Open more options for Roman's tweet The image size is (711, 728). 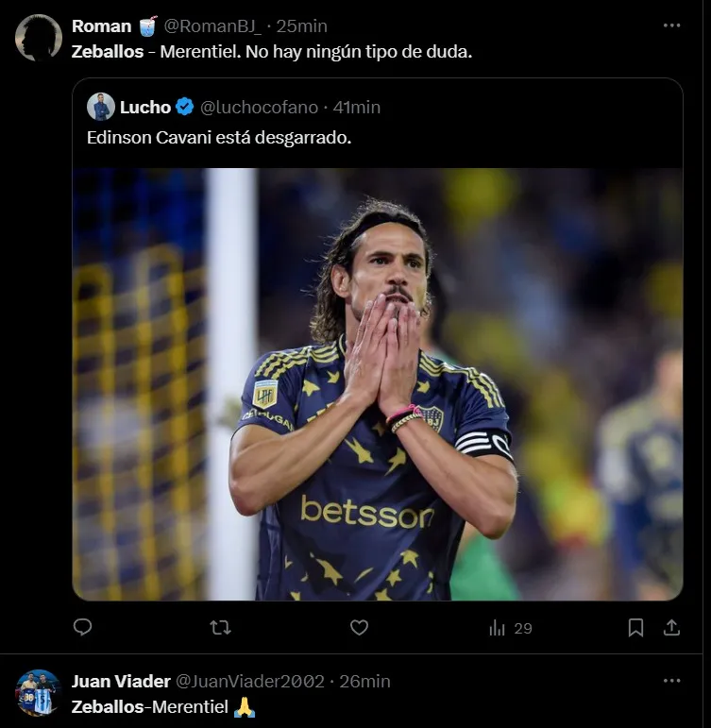click(671, 25)
